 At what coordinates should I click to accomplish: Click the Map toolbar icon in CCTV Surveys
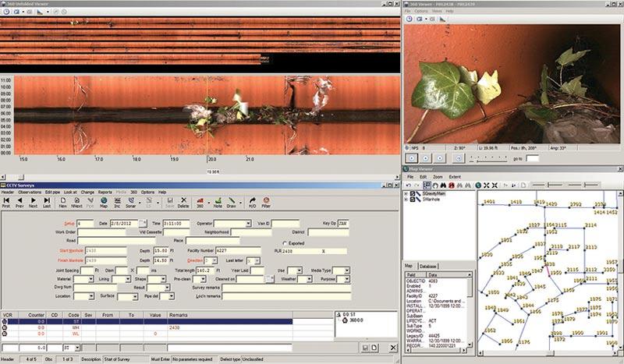coord(104,202)
